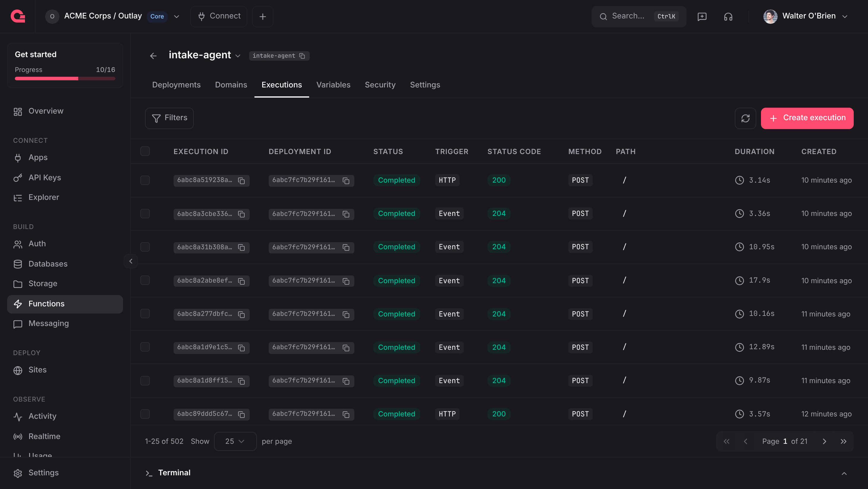
Task: Open the Filters button
Action: (x=169, y=118)
